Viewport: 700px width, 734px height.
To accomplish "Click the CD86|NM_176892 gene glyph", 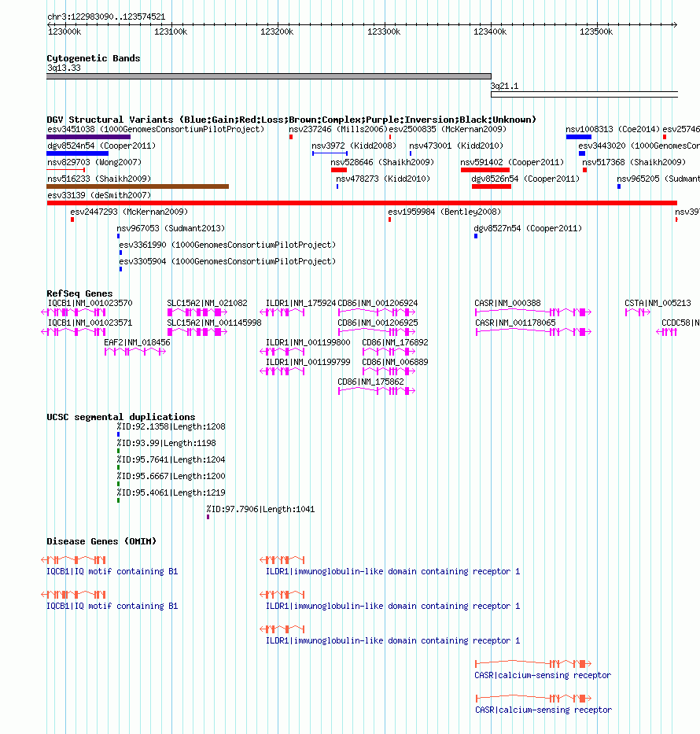I will click(389, 352).
